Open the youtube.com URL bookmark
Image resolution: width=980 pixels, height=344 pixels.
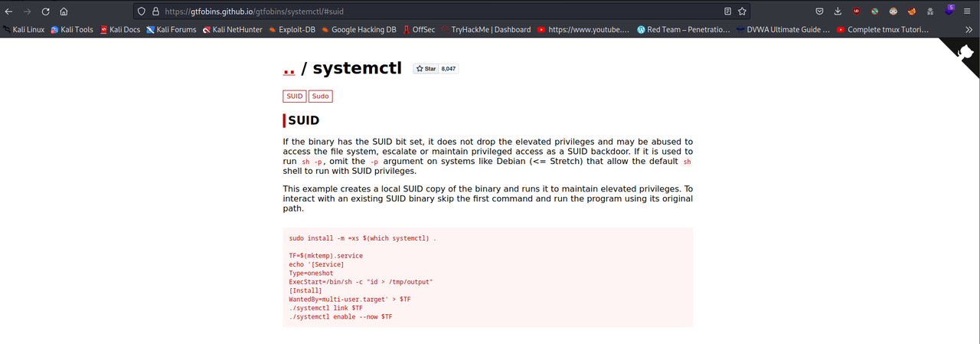[583, 30]
